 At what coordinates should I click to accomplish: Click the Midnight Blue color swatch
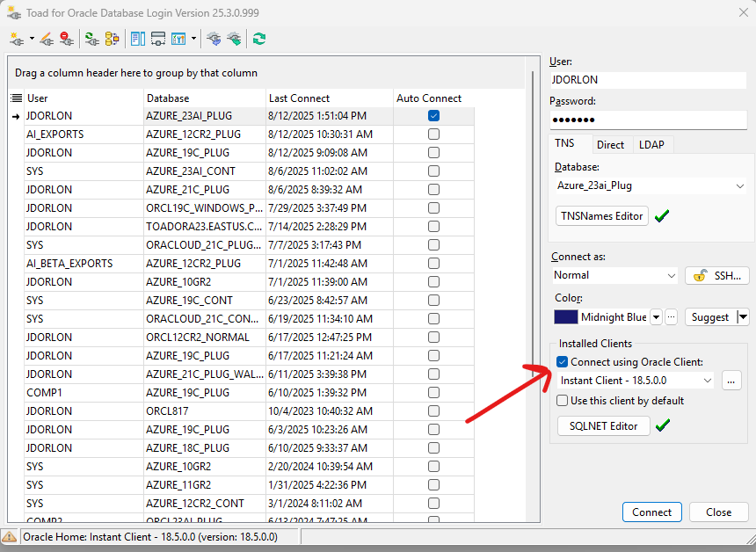565,317
